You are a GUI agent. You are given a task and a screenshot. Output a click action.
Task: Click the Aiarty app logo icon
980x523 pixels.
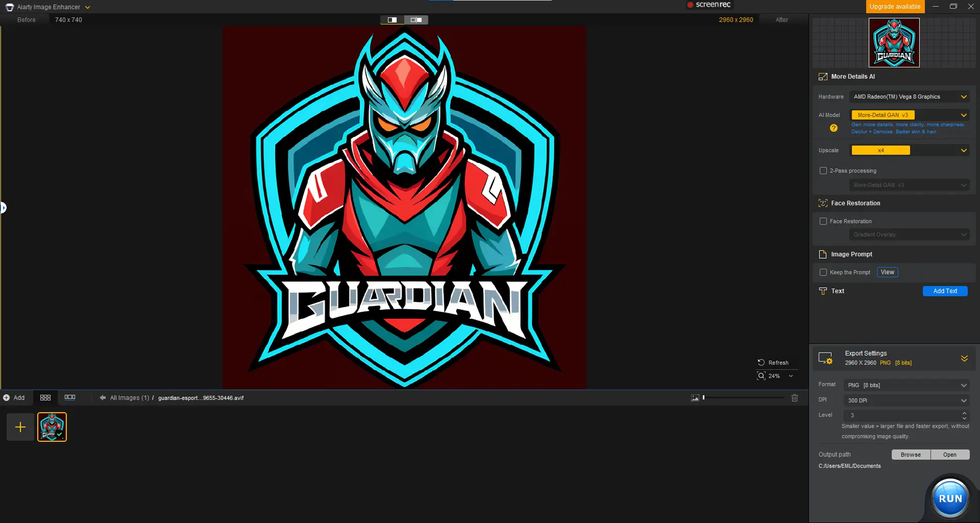[10, 7]
